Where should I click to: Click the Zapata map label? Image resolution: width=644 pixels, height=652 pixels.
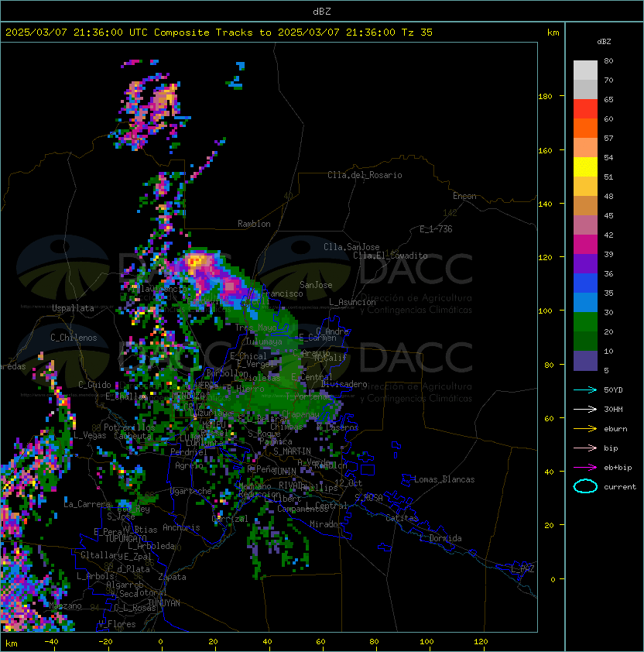point(172,577)
